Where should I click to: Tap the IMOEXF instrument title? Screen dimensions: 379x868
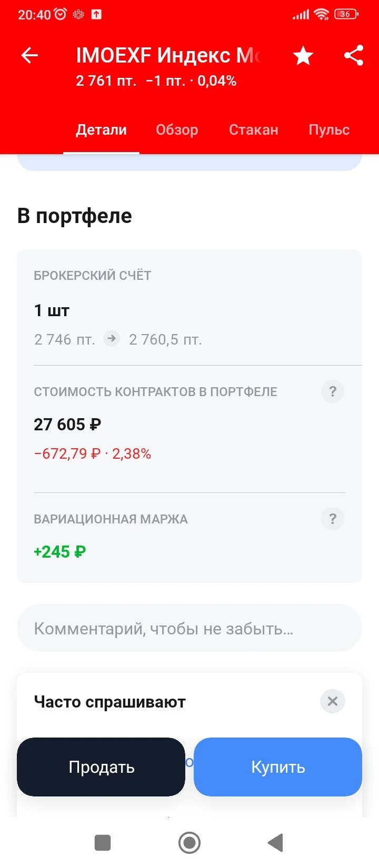[x=168, y=55]
